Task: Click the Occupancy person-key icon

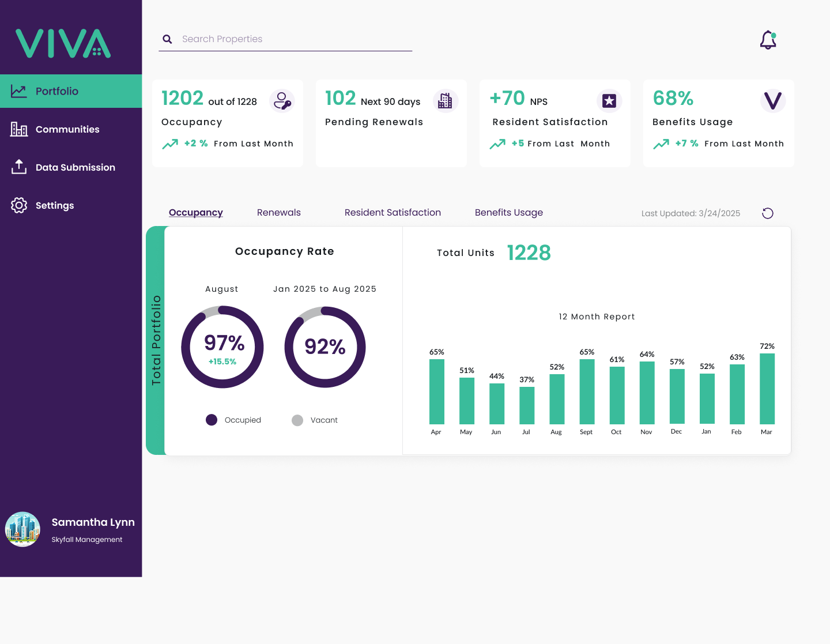Action: [282, 101]
